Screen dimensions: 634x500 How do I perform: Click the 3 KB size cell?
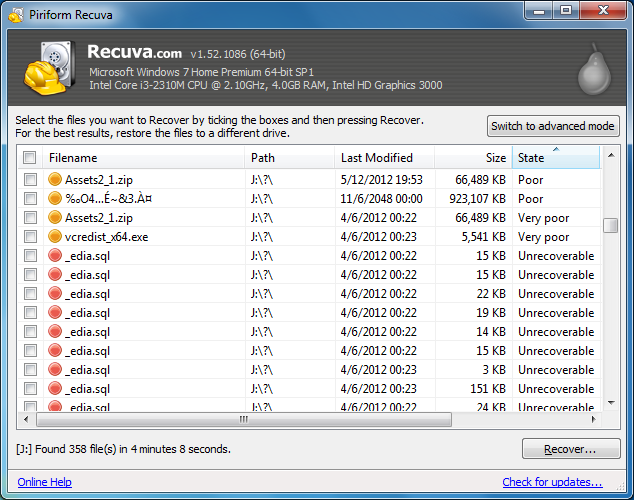point(494,370)
